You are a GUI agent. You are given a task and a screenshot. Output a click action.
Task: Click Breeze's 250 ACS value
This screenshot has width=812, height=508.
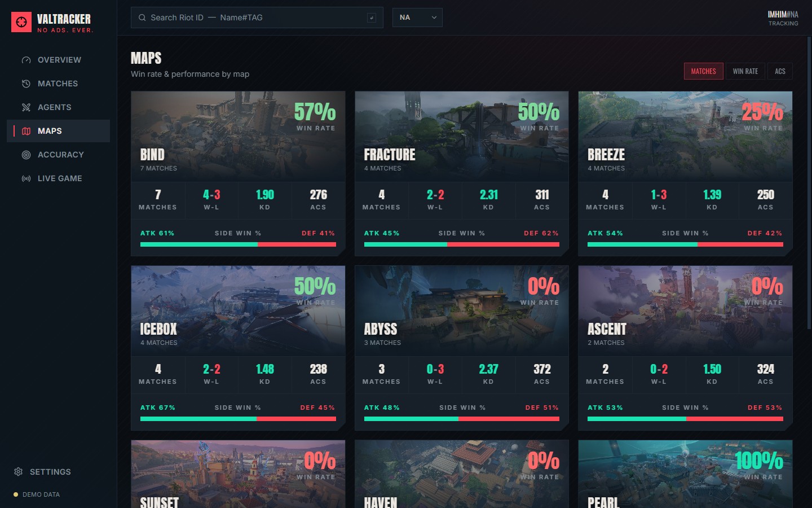(765, 195)
